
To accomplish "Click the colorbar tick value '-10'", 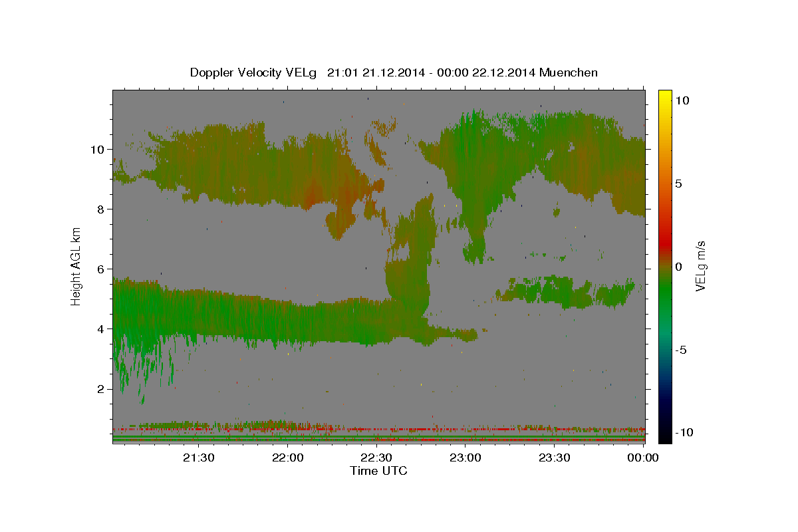I will (x=684, y=432).
